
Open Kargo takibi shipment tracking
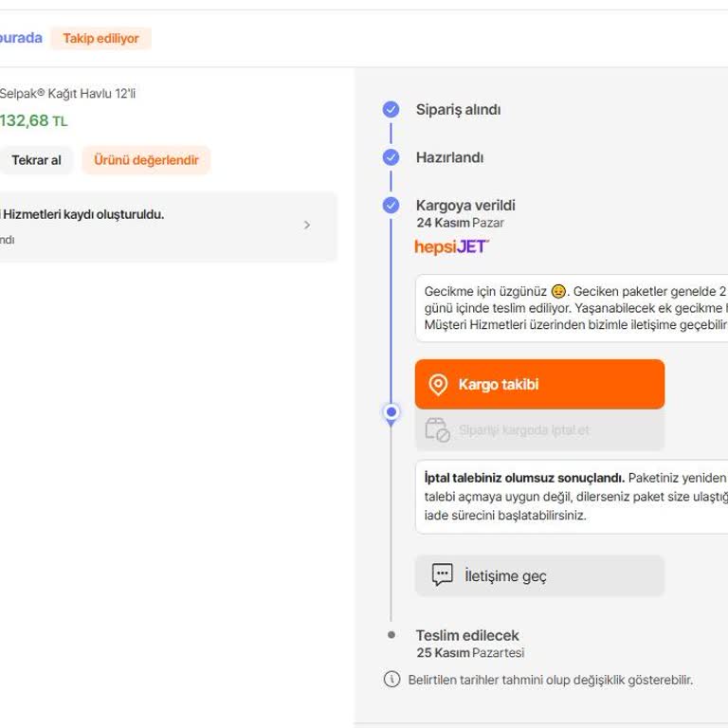[x=539, y=385]
